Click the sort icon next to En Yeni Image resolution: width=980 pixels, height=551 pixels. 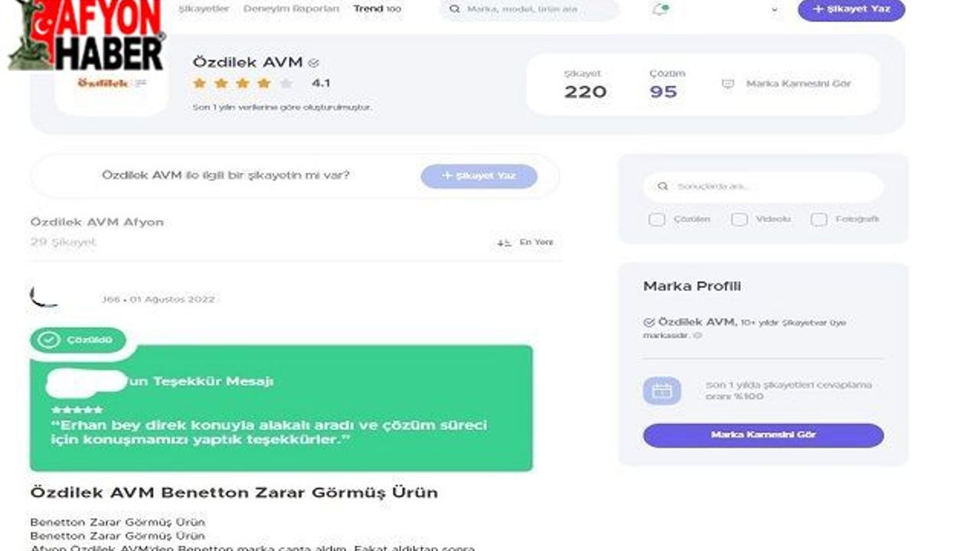coord(504,243)
